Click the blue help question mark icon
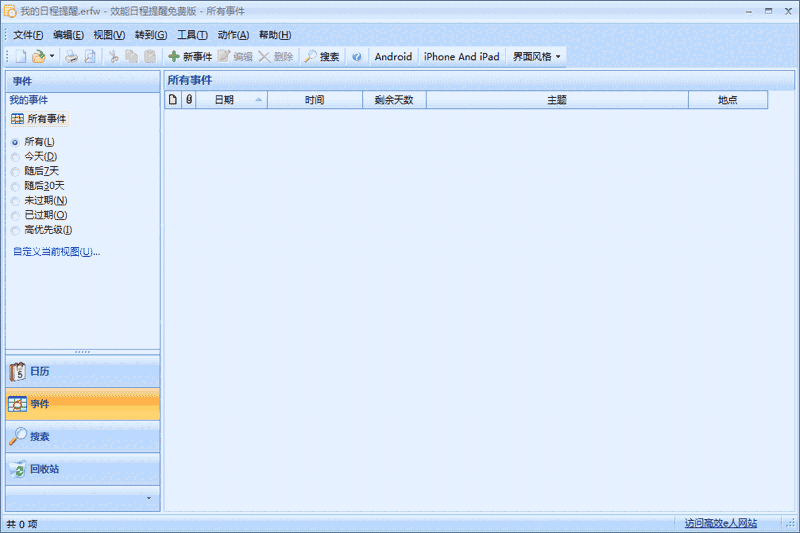 [x=357, y=57]
